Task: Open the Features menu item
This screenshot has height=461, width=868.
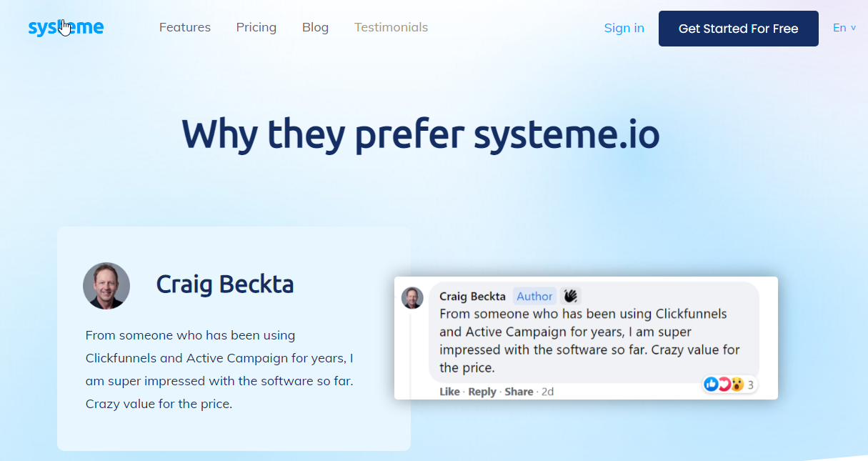Action: [x=185, y=27]
